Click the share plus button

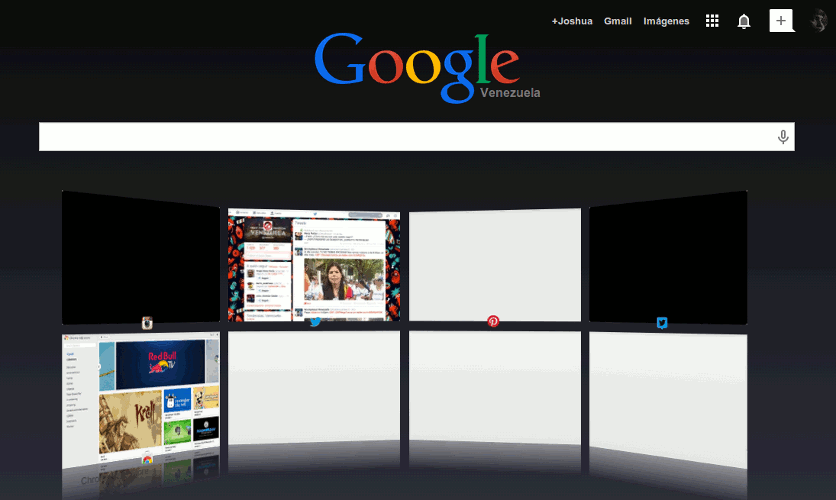781,21
